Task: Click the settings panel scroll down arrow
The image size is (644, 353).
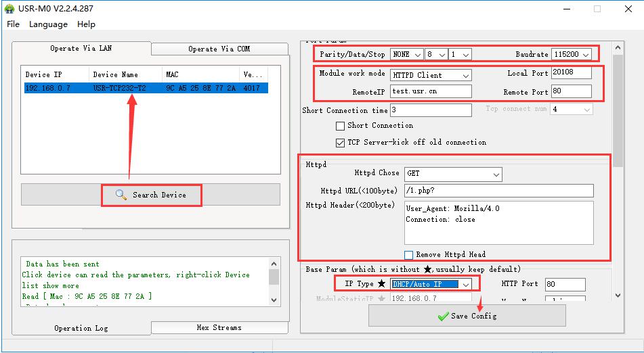Action: [618, 296]
